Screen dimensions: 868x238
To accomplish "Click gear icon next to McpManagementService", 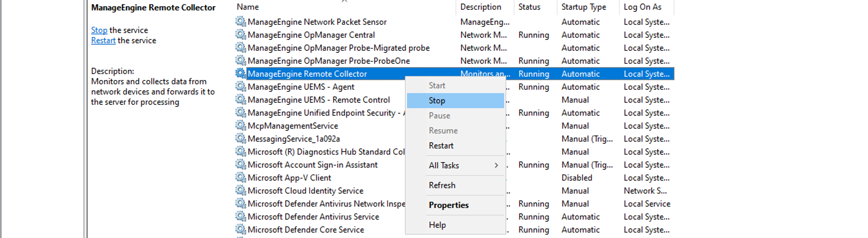I will [240, 125].
